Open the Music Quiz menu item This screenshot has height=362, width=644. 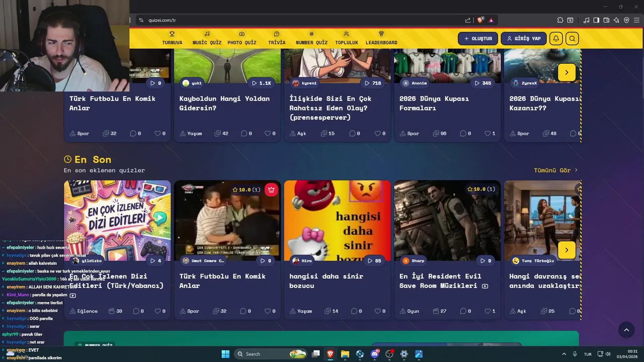pos(207,38)
